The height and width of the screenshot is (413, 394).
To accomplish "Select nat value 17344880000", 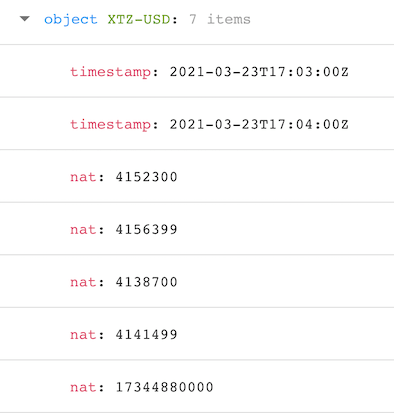I will (164, 387).
